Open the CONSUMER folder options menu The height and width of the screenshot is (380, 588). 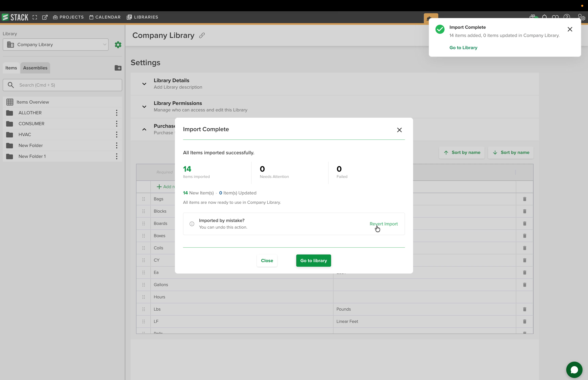click(x=117, y=124)
